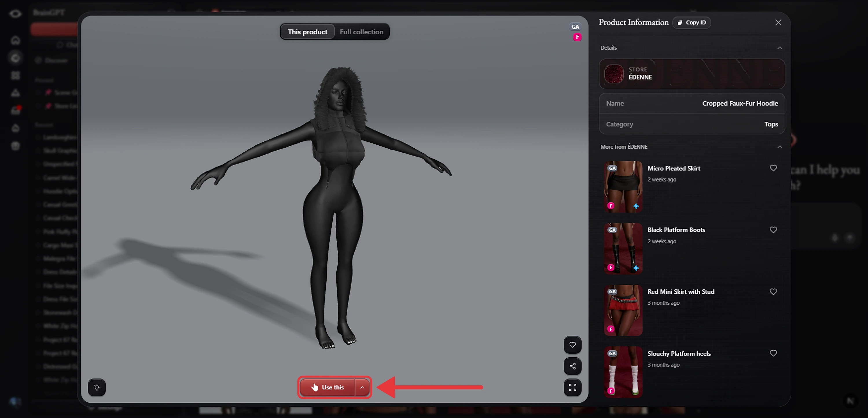This screenshot has height=418, width=868.
Task: Click the Cropped Faux-Fur Hoodie name value
Action: coord(740,103)
